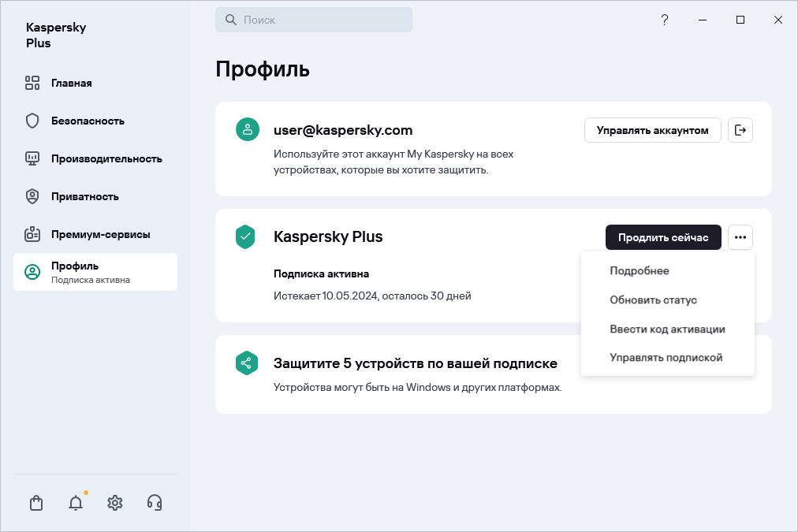The width and height of the screenshot is (798, 532).
Task: Focus the Поиск search field
Action: [x=314, y=20]
